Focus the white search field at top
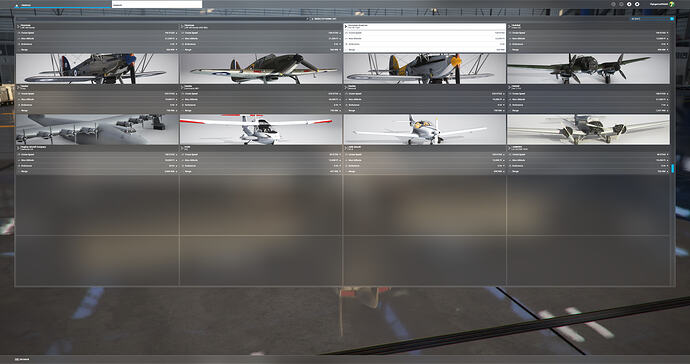Viewport: 690px width, 364px height. [x=157, y=4]
